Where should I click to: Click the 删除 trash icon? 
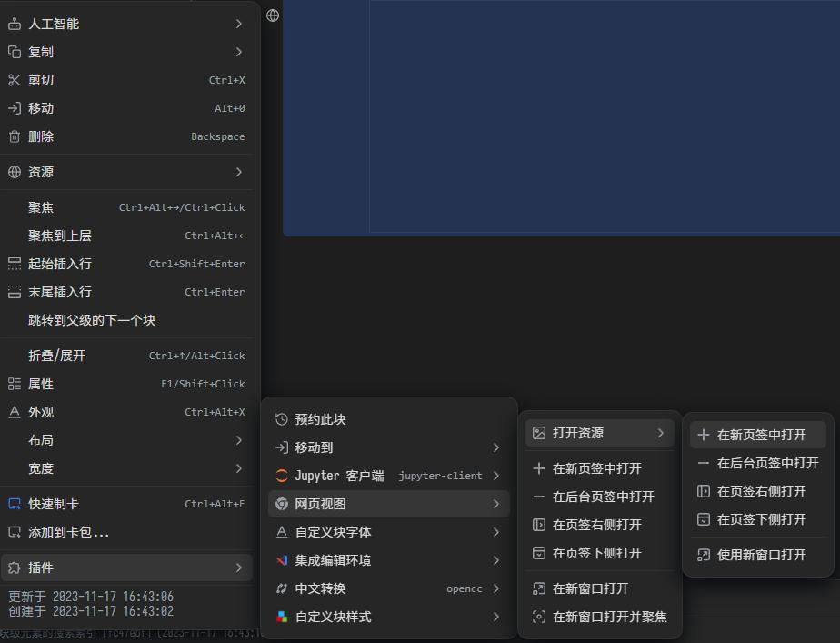click(13, 136)
